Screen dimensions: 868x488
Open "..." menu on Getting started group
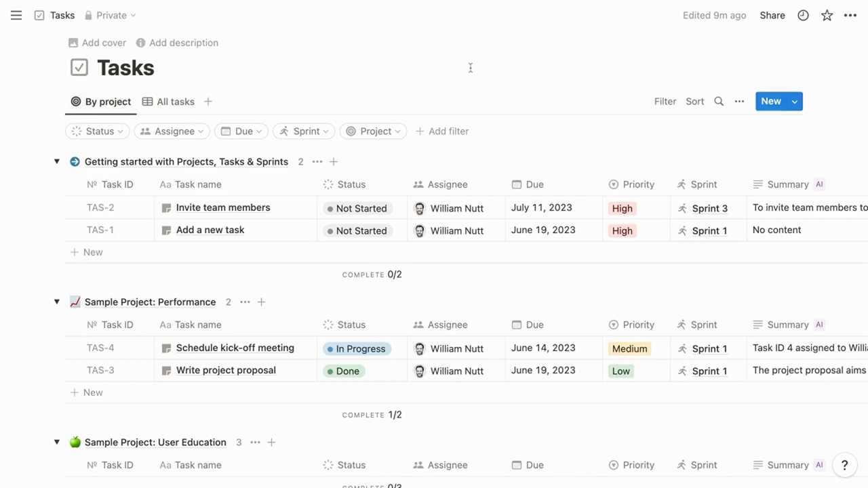pyautogui.click(x=317, y=161)
